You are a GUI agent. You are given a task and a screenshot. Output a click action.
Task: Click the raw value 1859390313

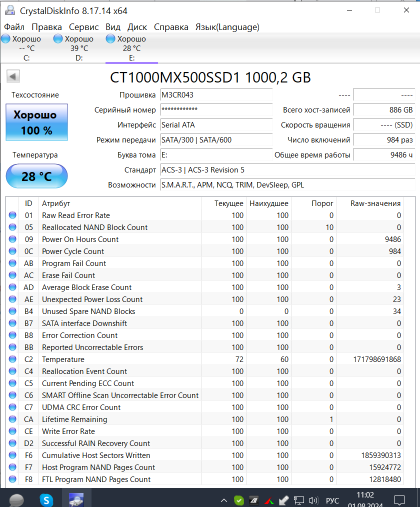[381, 455]
